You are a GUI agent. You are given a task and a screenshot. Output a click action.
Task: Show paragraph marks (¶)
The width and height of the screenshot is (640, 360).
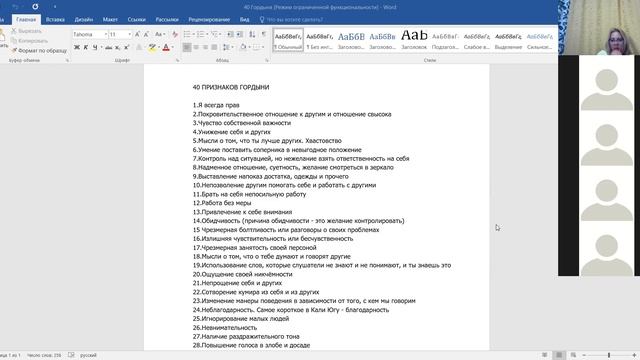[264, 34]
